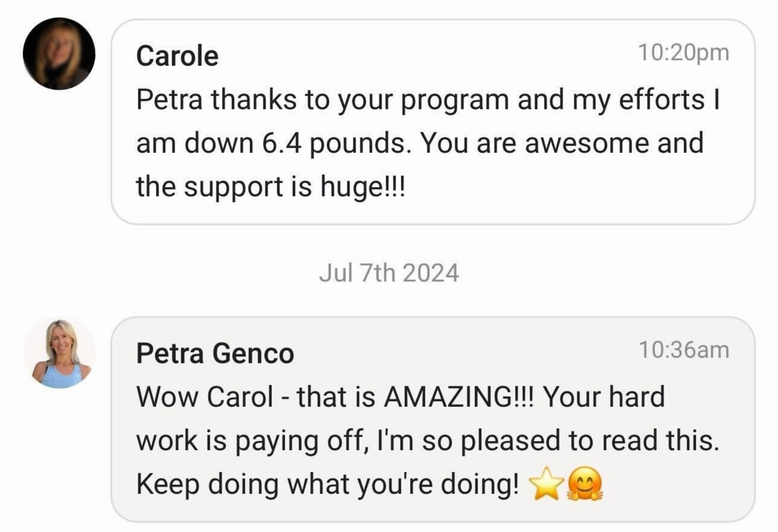Click the 10:36am message timestamp
This screenshot has width=778, height=532.
[x=683, y=350]
